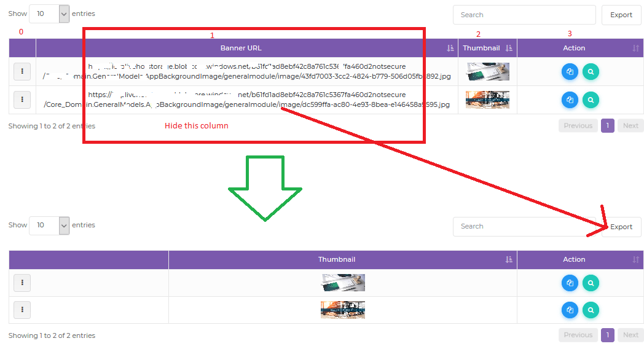This screenshot has width=644, height=349.
Task: Sort the bottom table by Thumbnail column
Action: pos(342,259)
